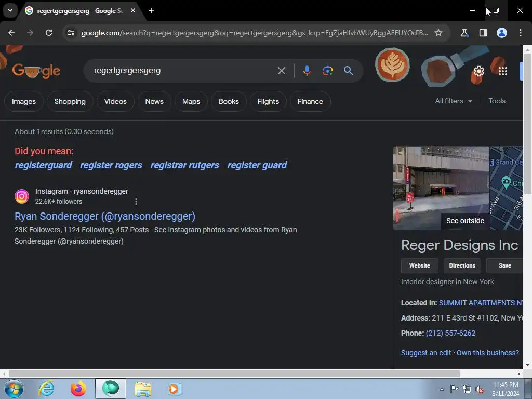Close the regertgergersgerg Google tab
This screenshot has width=532, height=399.
pos(133,10)
